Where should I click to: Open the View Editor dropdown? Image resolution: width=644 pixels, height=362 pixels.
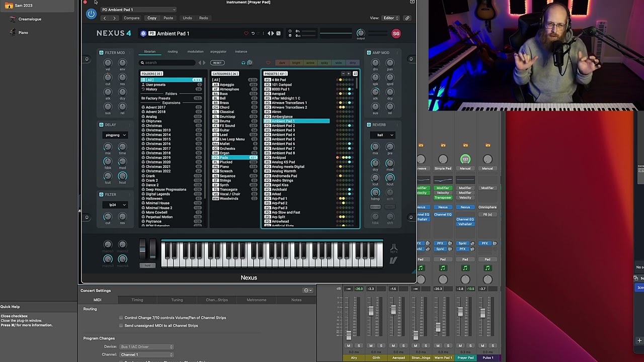pos(389,18)
